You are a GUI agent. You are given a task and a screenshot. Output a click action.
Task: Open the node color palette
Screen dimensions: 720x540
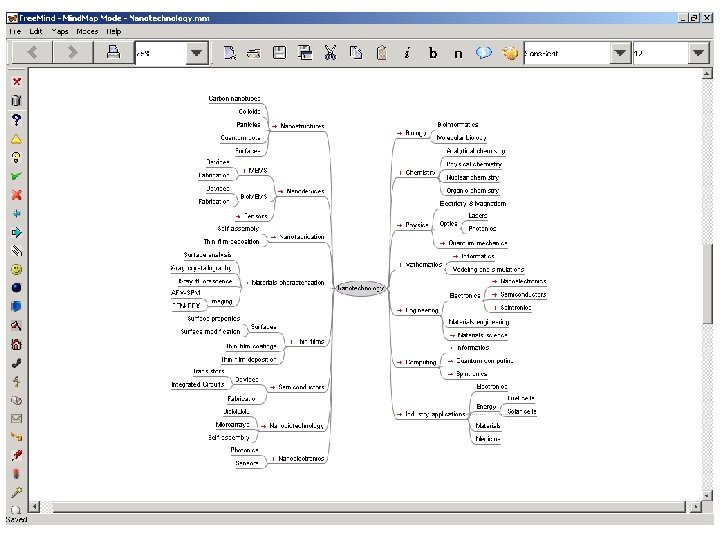pos(510,53)
